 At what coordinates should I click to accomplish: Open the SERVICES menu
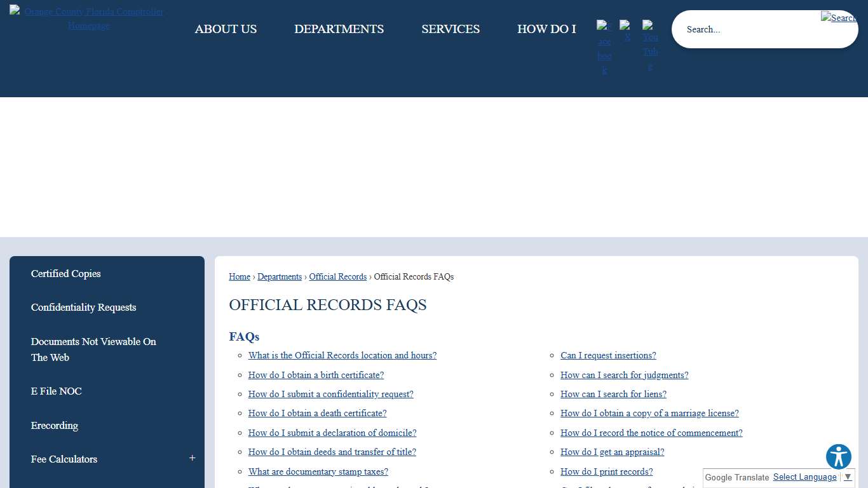pos(451,29)
